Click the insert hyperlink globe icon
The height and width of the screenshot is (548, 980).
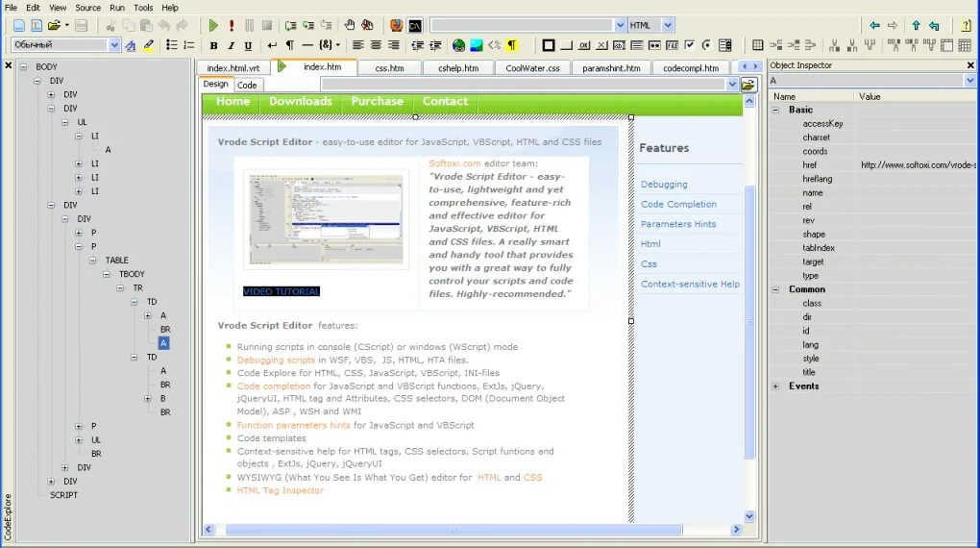[x=458, y=45]
